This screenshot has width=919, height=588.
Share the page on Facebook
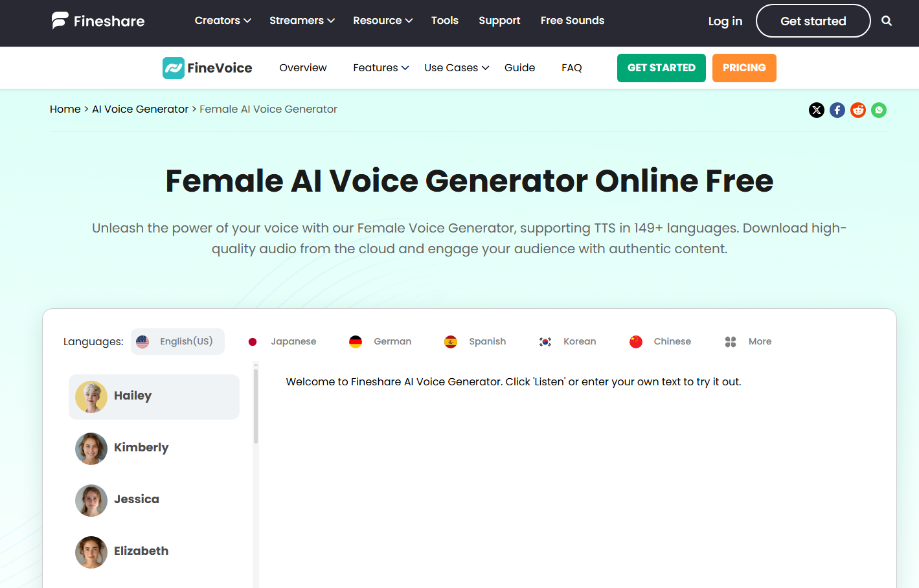[837, 109]
